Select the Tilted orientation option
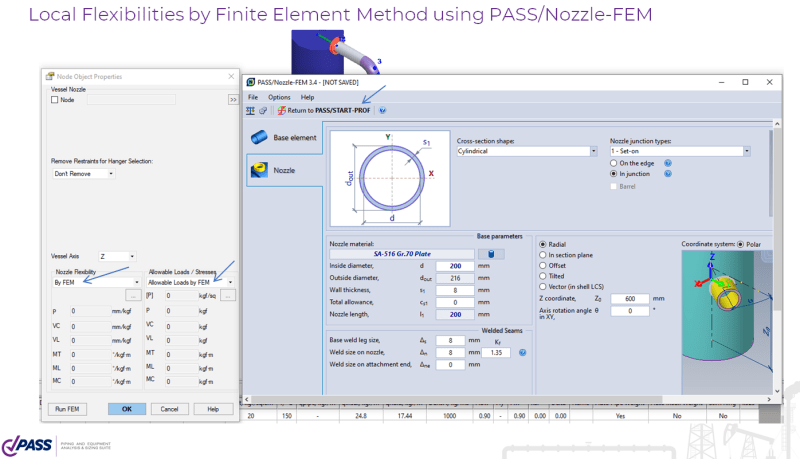The height and width of the screenshot is (459, 800). tap(543, 276)
